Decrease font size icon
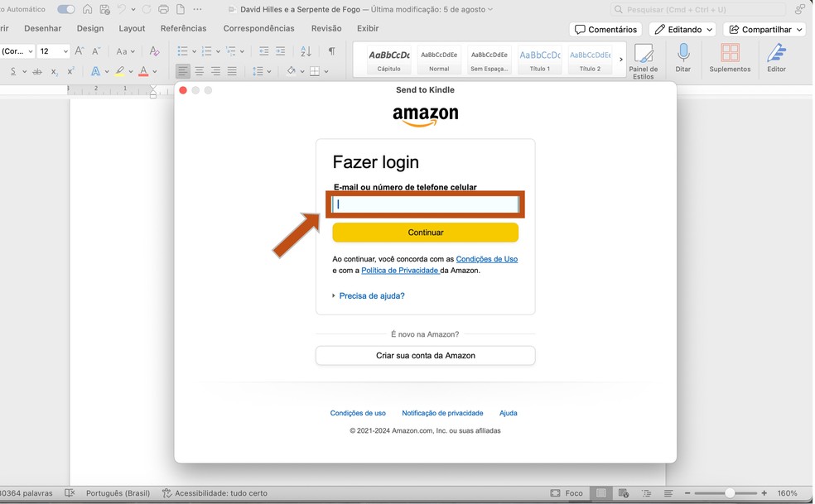This screenshot has width=815, height=504. [x=95, y=51]
